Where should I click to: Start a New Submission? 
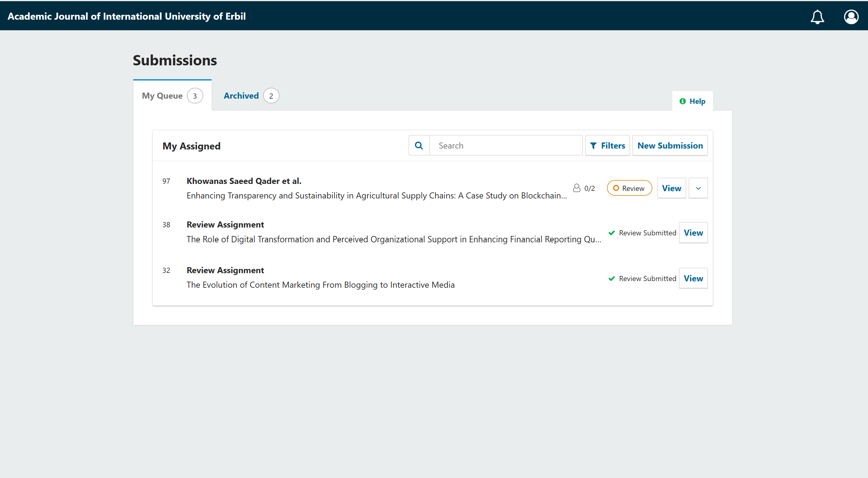tap(670, 145)
